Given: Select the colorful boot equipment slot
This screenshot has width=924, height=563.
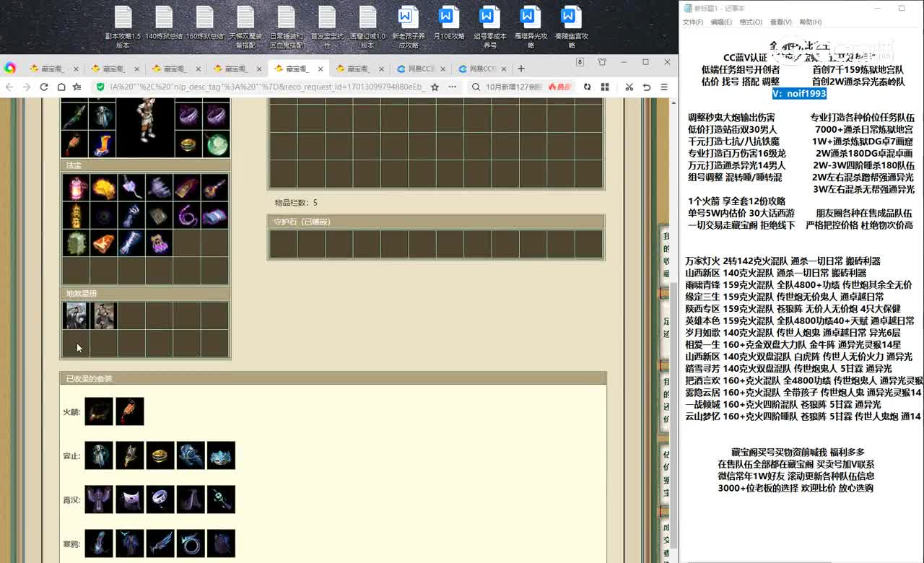Looking at the screenshot, I should coord(103,144).
